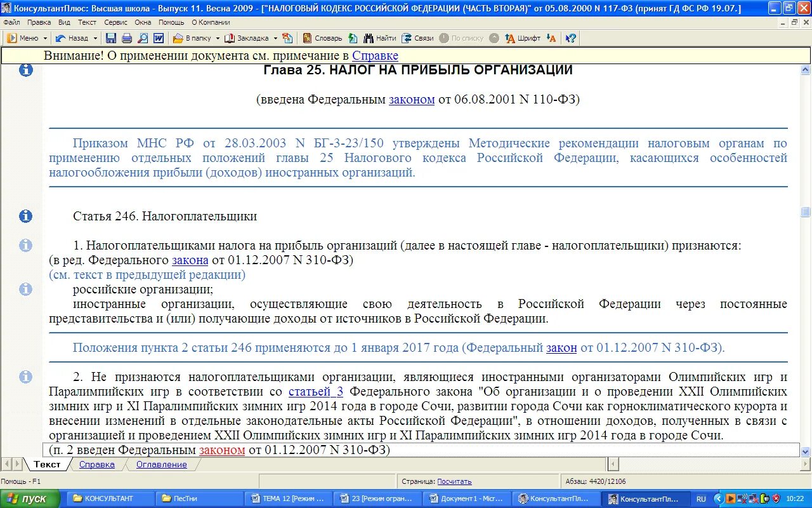Screen dimensions: 812x508
Task: Switch to the Оглавление tab
Action: pos(162,464)
